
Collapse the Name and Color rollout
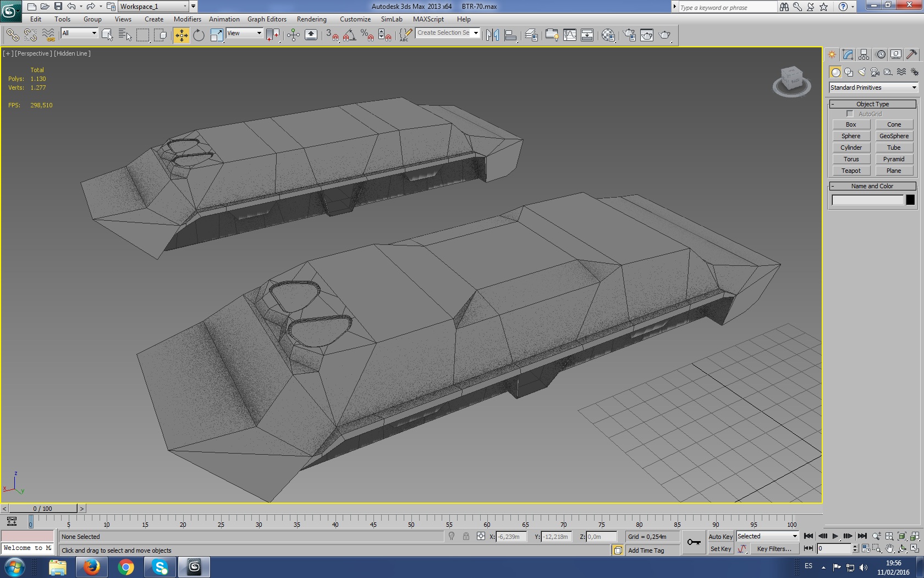tap(872, 186)
